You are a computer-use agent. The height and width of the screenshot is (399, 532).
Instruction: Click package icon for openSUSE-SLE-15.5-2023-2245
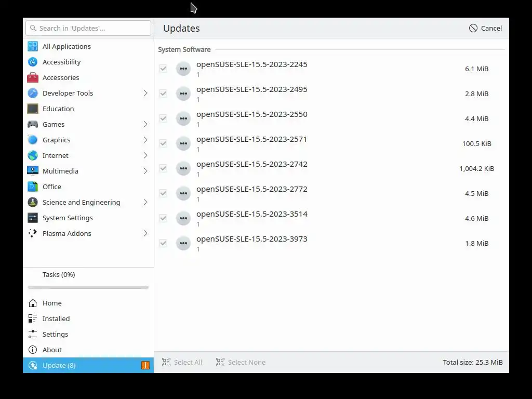[183, 69]
